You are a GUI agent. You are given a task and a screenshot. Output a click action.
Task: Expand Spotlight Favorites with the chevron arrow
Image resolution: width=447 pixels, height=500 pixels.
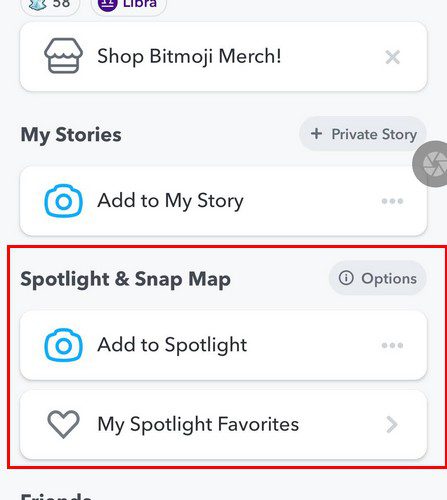(392, 425)
